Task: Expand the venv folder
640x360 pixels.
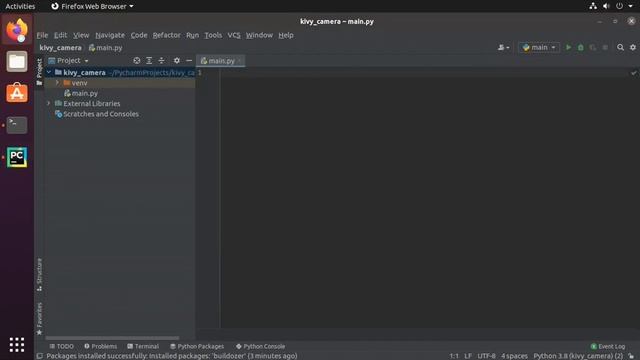Action: click(57, 83)
